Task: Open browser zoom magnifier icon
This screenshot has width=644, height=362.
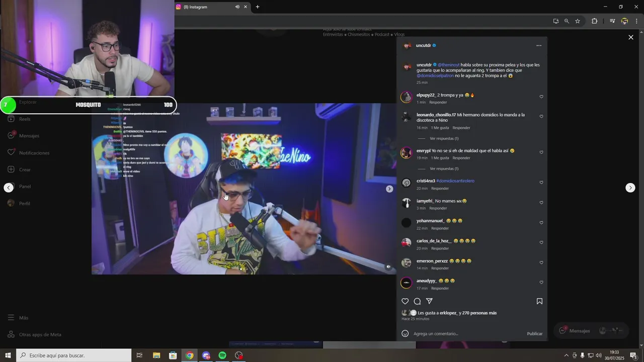Action: pyautogui.click(x=567, y=21)
